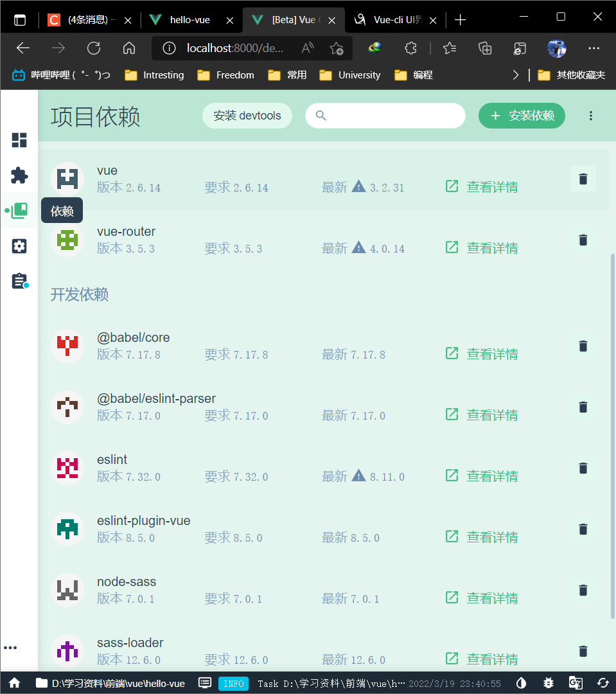Open the tasks clipboard sidebar icon
Viewport: 616px width, 694px height.
tap(19, 281)
